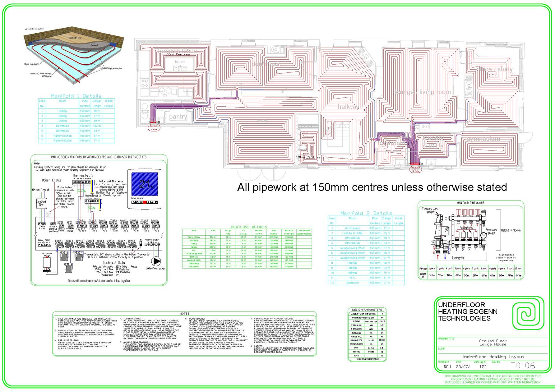Image resolution: width=555 pixels, height=392 pixels.
Task: Click the Manifold 2 12-ports marker on plan
Action: 415,170
